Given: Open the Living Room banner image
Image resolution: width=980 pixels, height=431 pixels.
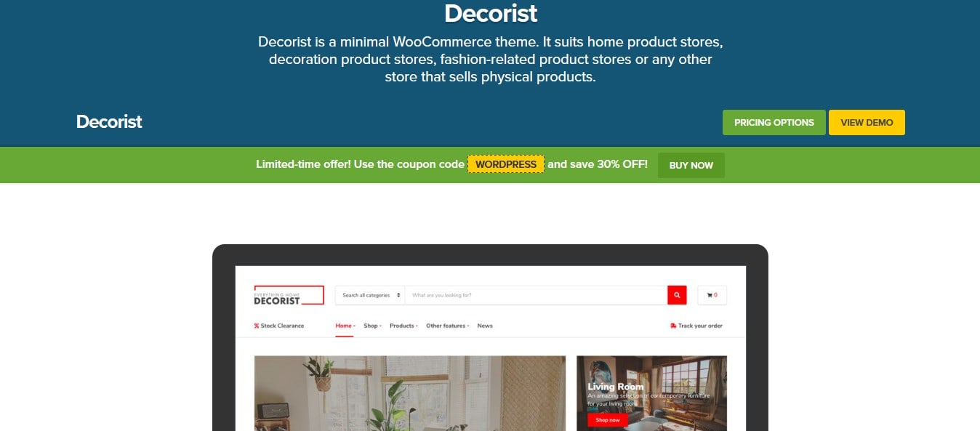Looking at the screenshot, I should point(651,393).
